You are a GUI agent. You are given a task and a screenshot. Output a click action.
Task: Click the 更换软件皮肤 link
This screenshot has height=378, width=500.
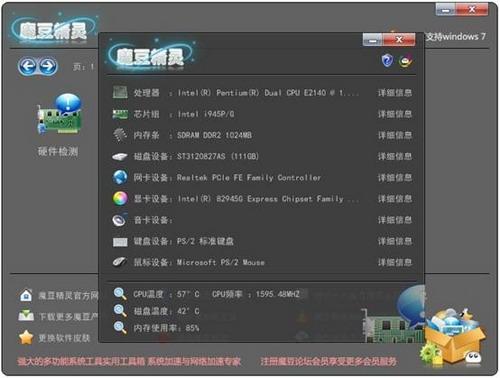pos(64,338)
